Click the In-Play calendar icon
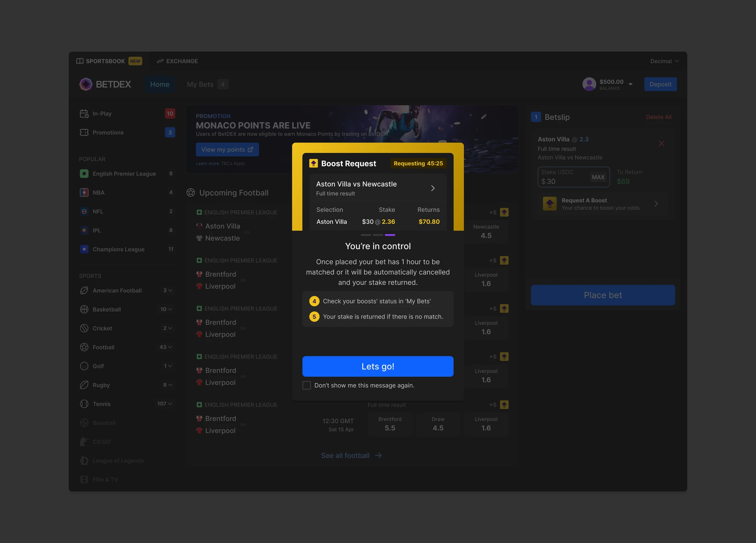 84,113
